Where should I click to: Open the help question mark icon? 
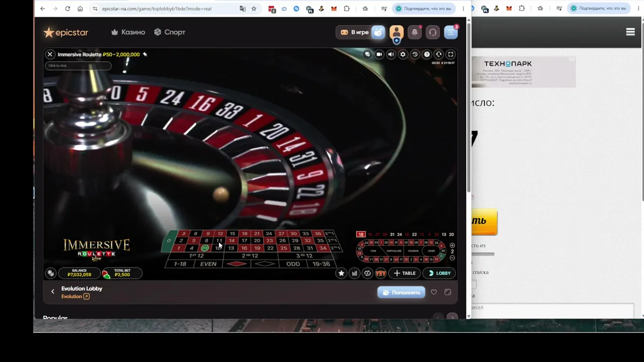[x=427, y=54]
